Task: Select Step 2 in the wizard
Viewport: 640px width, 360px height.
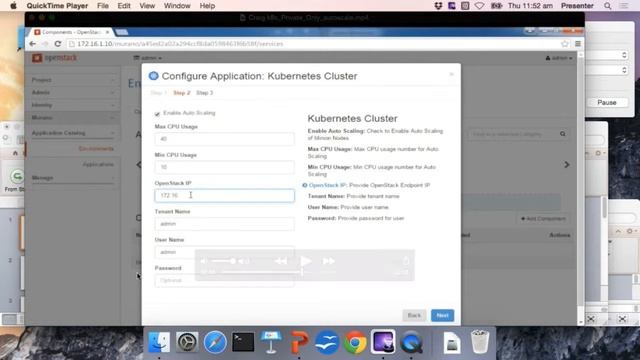Action: pyautogui.click(x=182, y=93)
